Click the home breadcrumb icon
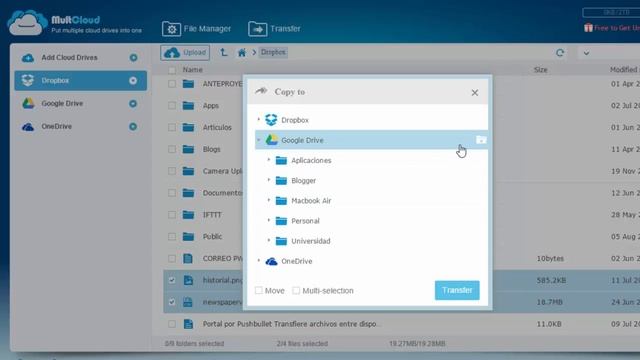The height and width of the screenshot is (360, 640). tap(242, 52)
